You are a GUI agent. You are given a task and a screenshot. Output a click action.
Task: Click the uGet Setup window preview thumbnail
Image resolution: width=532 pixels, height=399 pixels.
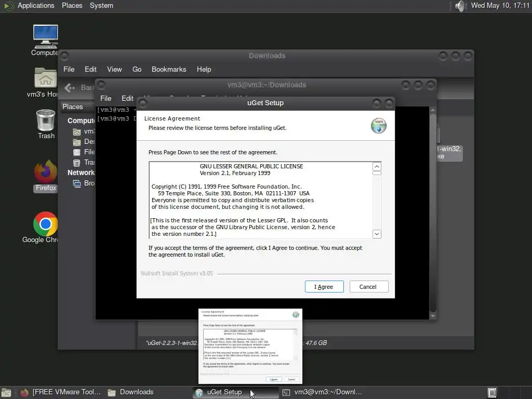pyautogui.click(x=250, y=346)
